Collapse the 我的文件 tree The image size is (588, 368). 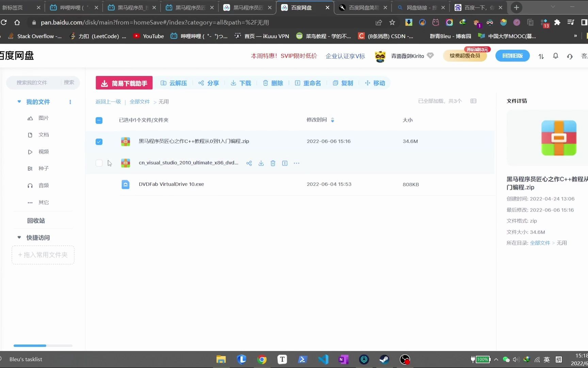(x=19, y=102)
